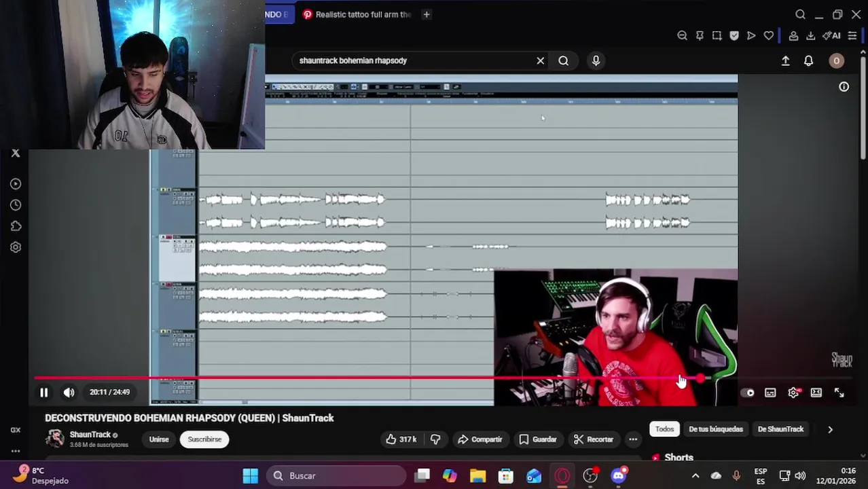Open ShaunTrack channel name link

pyautogui.click(x=90, y=435)
